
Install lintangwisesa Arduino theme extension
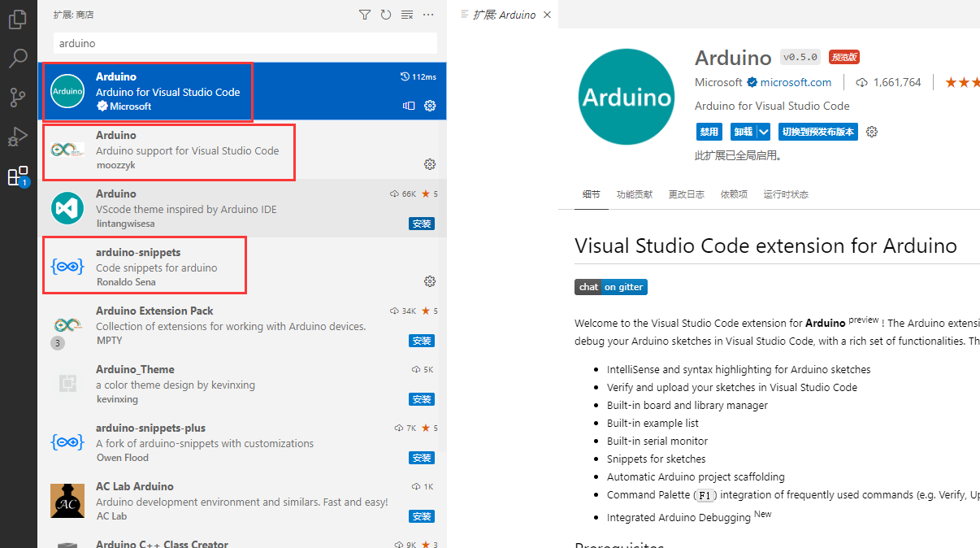(422, 224)
